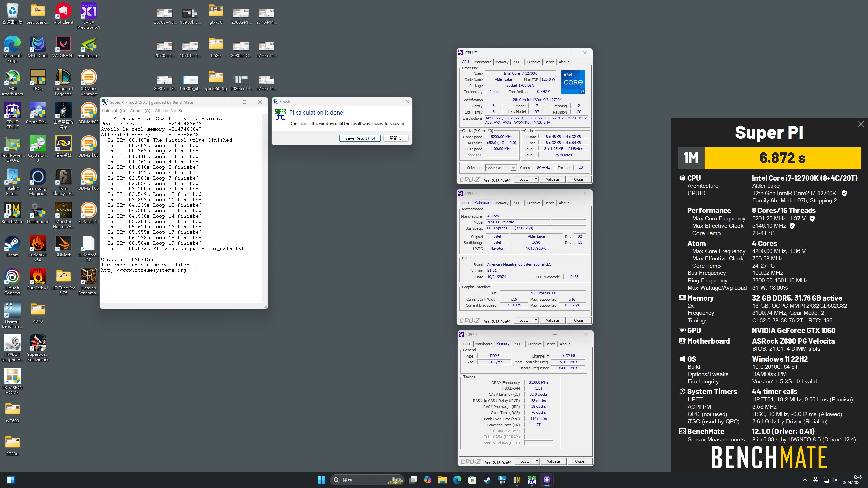868x488 pixels.
Task: Launch League of Legends shortcut
Action: coord(63,83)
